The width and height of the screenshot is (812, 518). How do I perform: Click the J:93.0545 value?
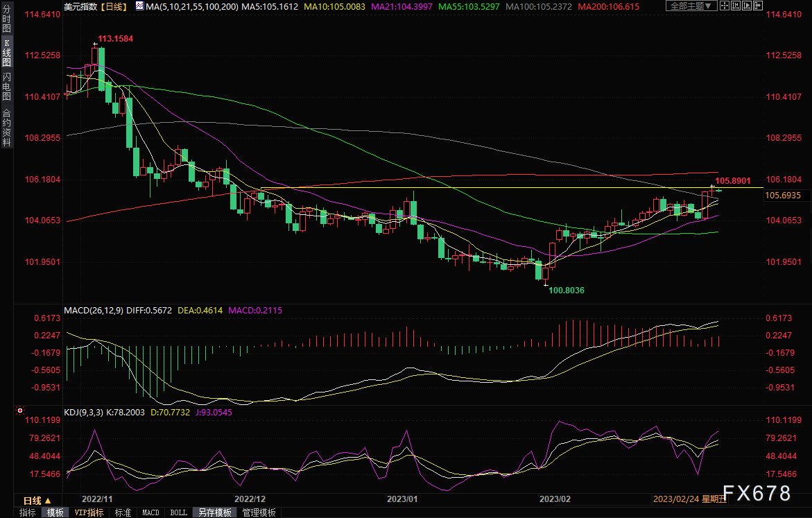click(214, 413)
